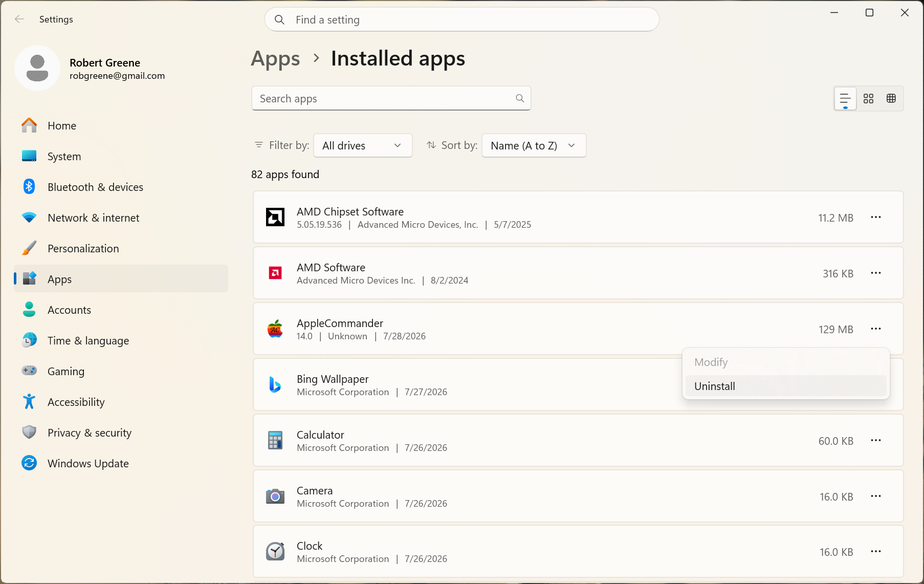Switch to list view layout
Image resolution: width=924 pixels, height=584 pixels.
pos(845,98)
